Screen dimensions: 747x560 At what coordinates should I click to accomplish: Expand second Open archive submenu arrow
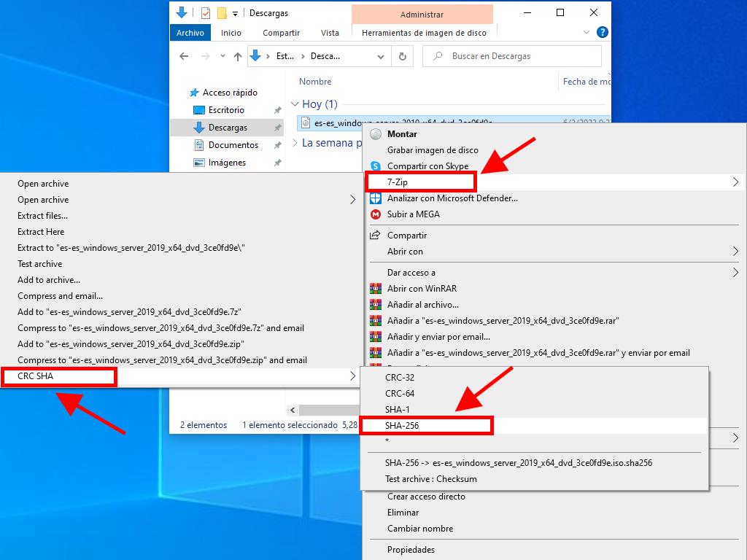click(x=352, y=200)
